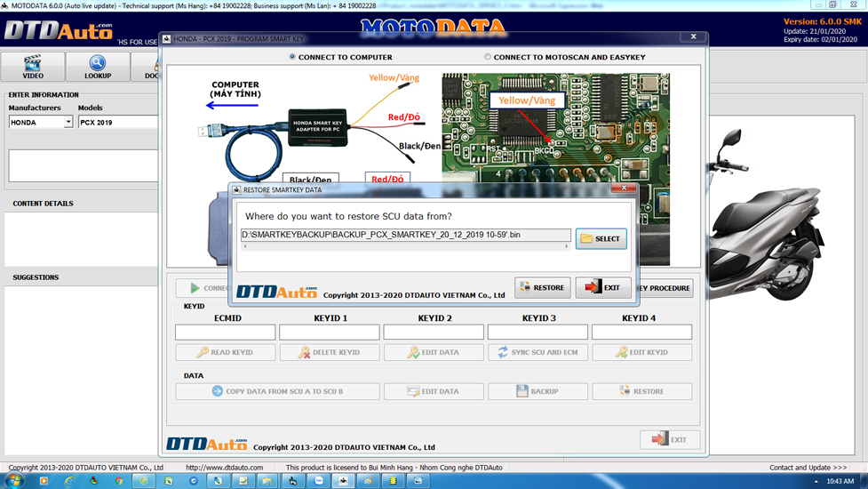The width and height of the screenshot is (868, 489).
Task: Click SELECT to browse for a backup file
Action: [601, 238]
